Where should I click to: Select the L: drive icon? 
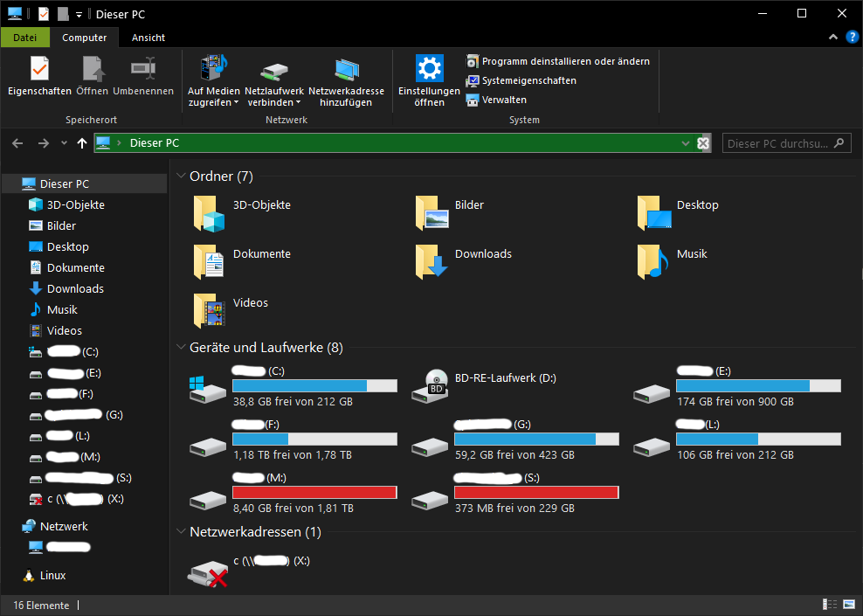coord(652,447)
